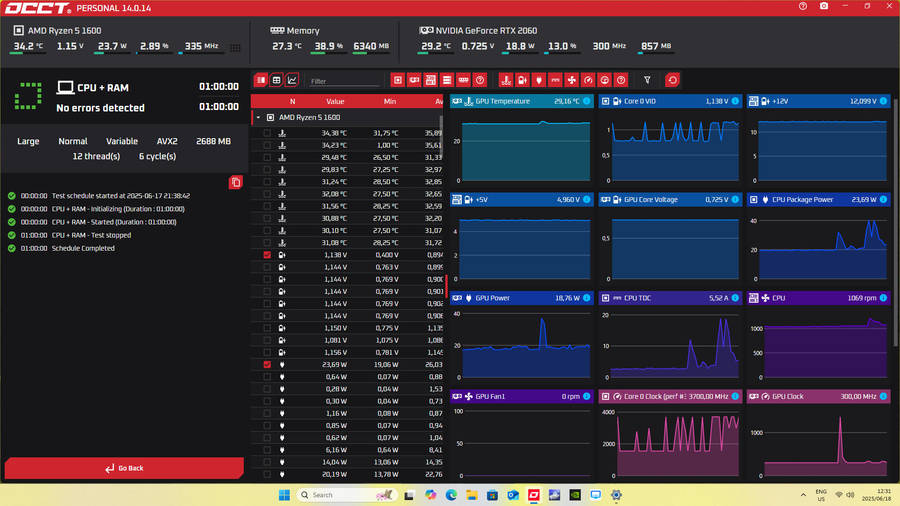Screen dimensions: 900x506
Task: Uncheck the 1,138 V sensor checkbox
Action: coord(267,255)
